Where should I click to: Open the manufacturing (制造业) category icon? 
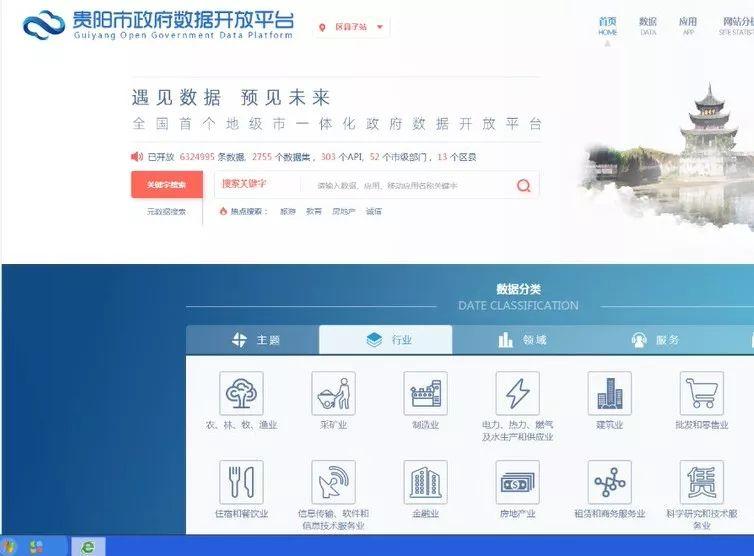coord(425,393)
